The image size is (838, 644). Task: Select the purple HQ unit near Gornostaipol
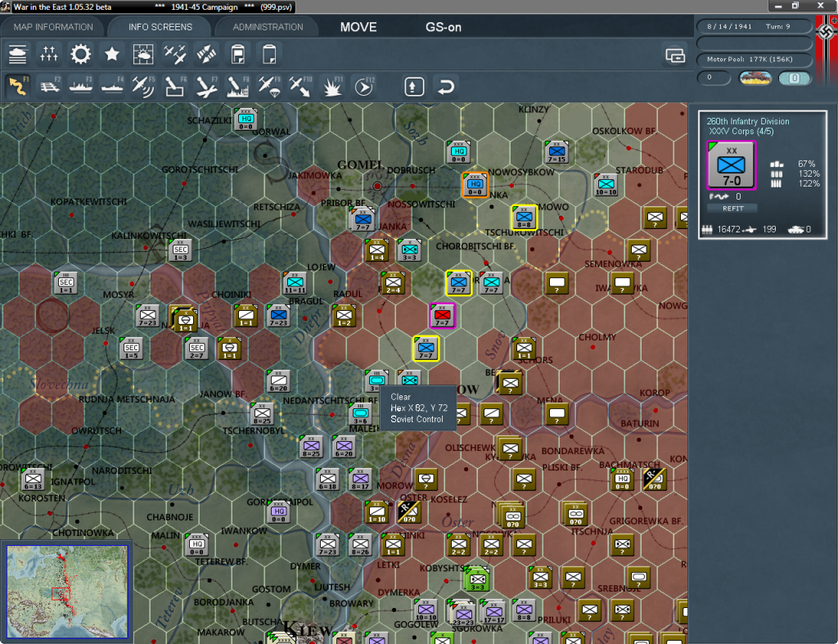(278, 511)
